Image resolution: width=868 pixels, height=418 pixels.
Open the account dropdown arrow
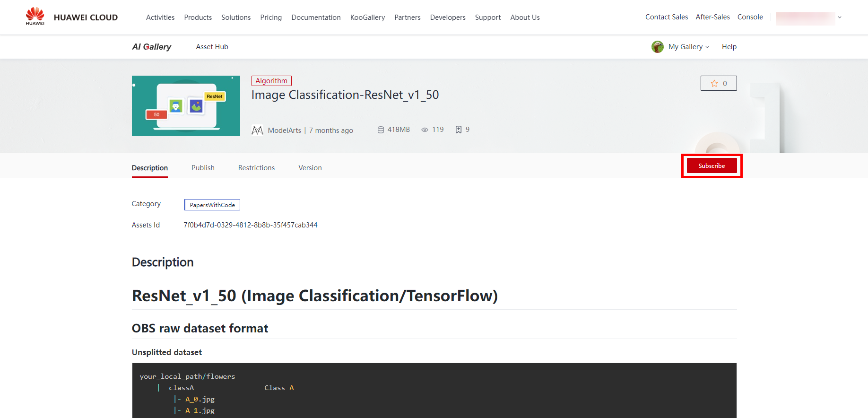tap(840, 17)
